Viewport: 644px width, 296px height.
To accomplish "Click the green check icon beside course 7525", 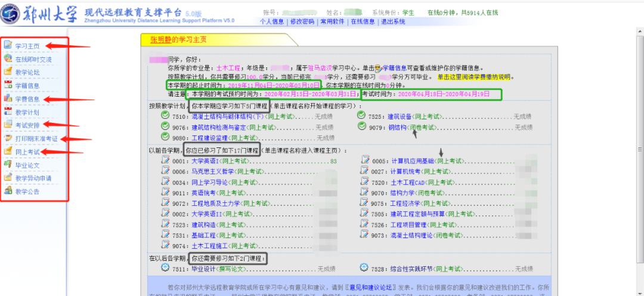I will [361, 115].
